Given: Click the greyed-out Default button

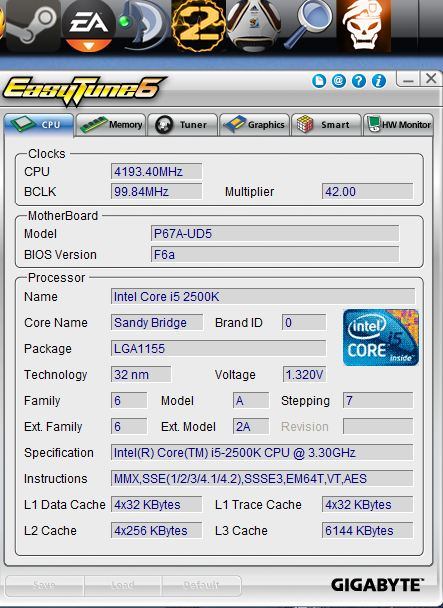Looking at the screenshot, I should pyautogui.click(x=202, y=585).
